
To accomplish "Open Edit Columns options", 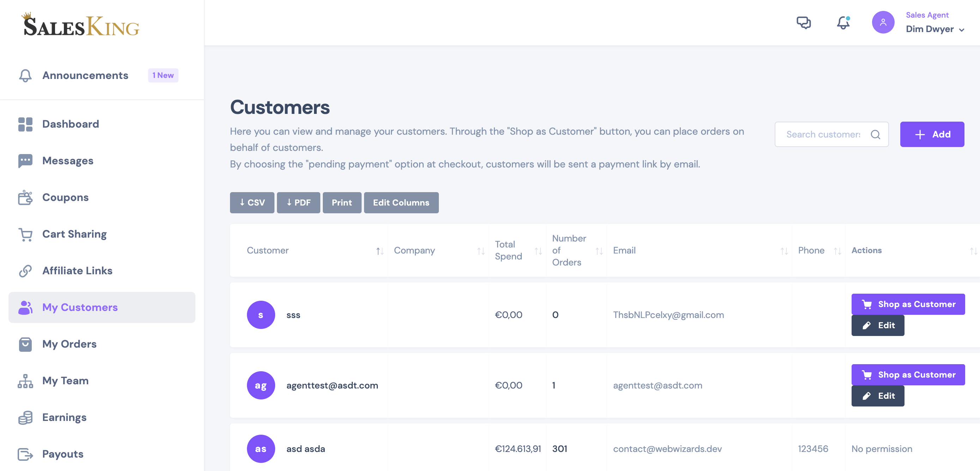I will (x=401, y=203).
